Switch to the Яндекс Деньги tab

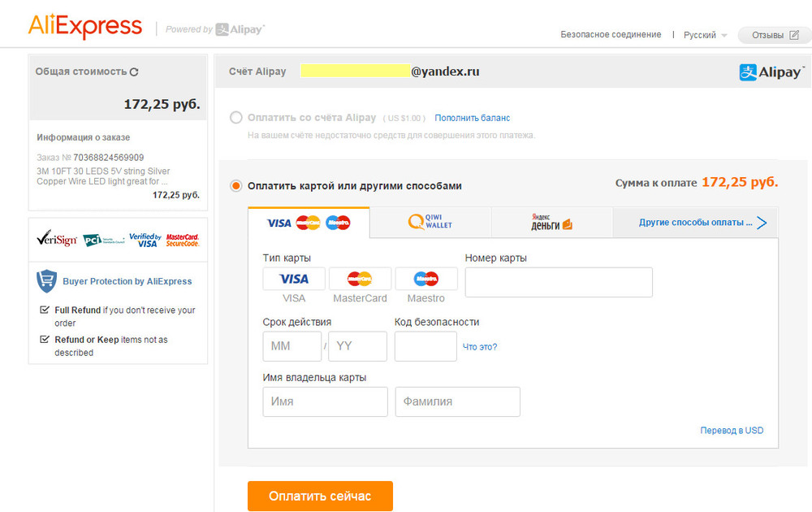click(x=552, y=222)
